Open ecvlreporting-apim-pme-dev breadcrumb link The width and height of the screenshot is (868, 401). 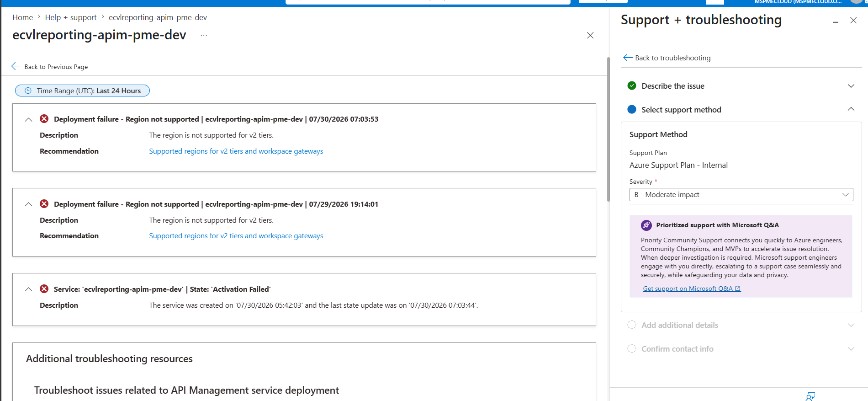point(158,17)
